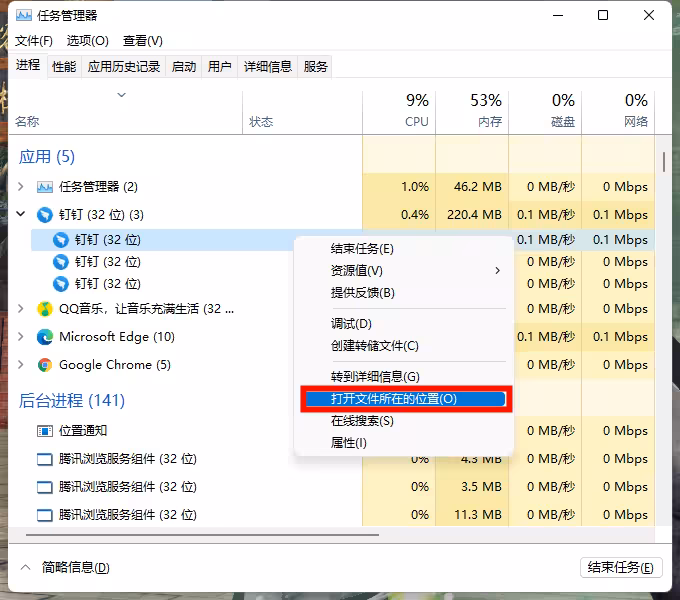Click icon of 腾讯浏览服务组件 row with 11.3 MB

click(x=45, y=515)
